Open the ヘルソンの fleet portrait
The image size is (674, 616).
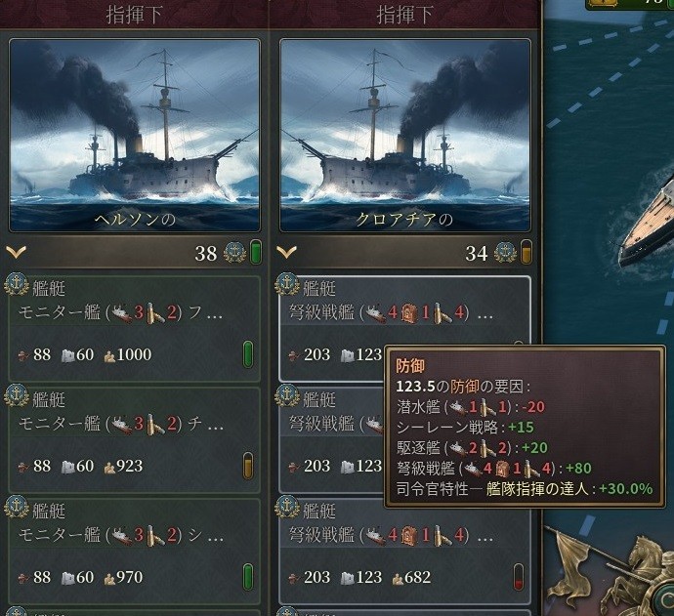[x=135, y=136]
